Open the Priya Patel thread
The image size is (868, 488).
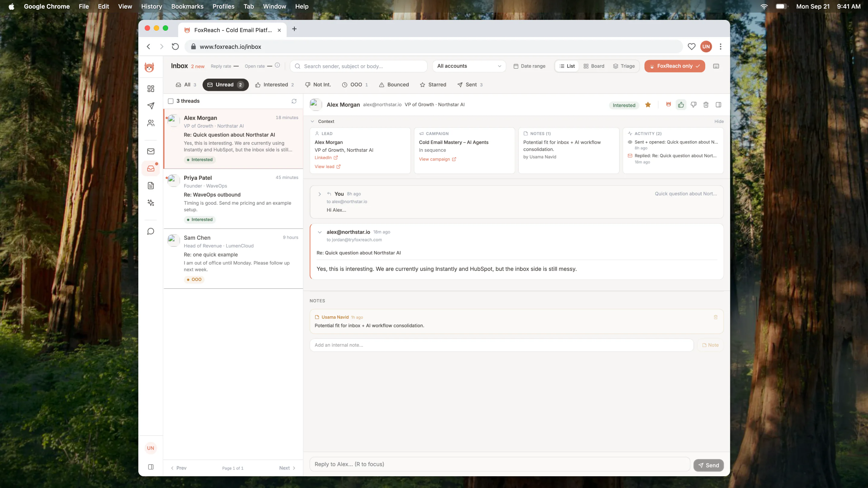tap(233, 199)
